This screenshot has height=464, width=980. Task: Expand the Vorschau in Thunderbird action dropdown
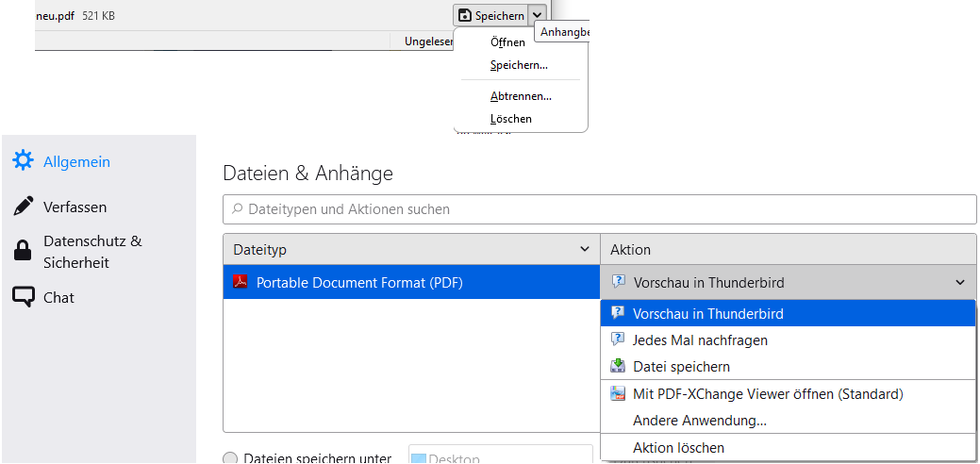pyautogui.click(x=959, y=282)
